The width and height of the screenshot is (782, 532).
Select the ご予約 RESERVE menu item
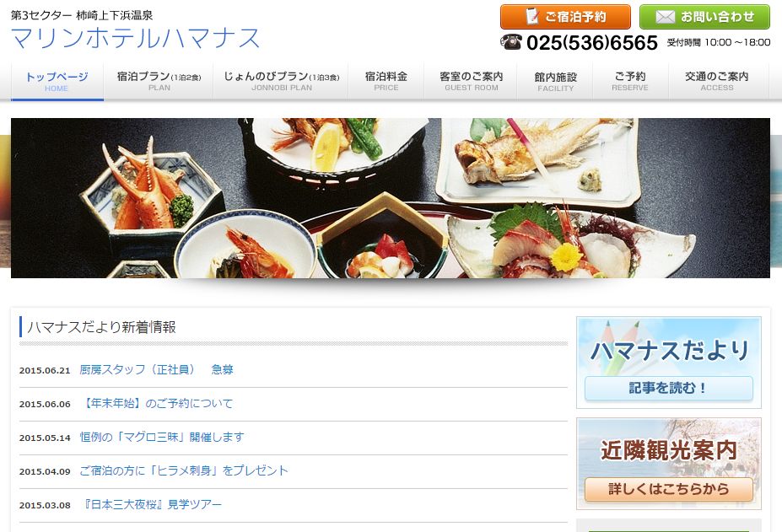[630, 81]
